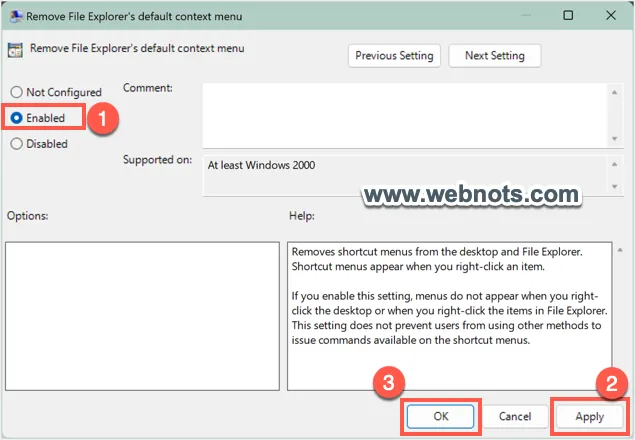Close the policy dialog window
Screen dimensions: 635x440
pos(611,15)
